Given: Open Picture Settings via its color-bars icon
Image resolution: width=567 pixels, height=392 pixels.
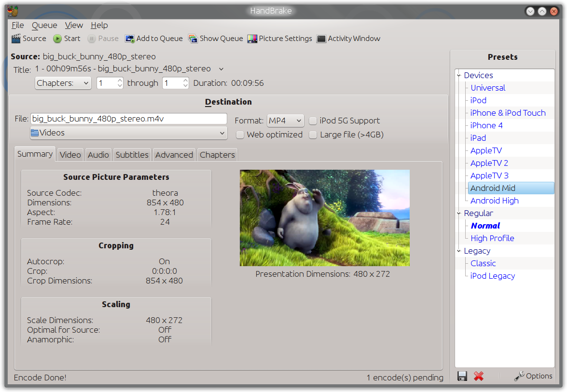Looking at the screenshot, I should click(x=252, y=39).
